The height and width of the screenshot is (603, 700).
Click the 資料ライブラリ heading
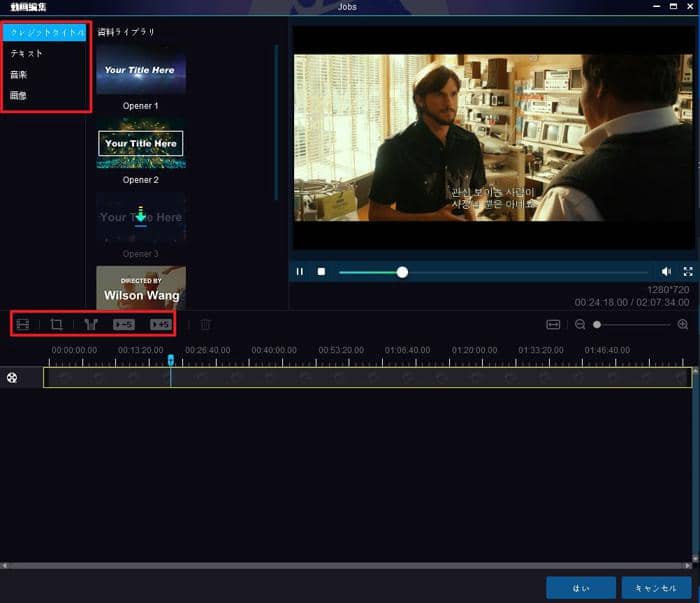pyautogui.click(x=126, y=32)
